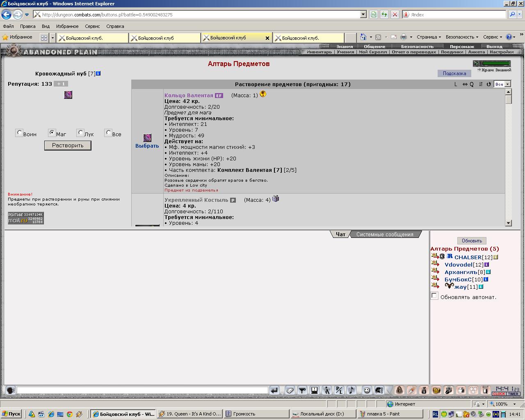
Task: Open private message arrow for CHALSER
Action: click(435, 256)
